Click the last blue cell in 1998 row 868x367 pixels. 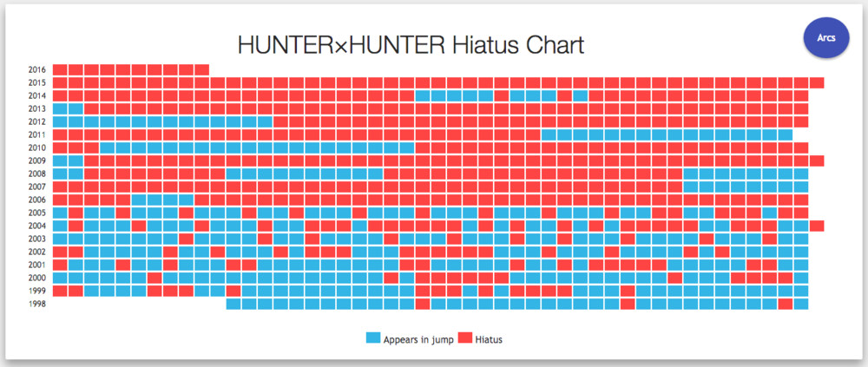tap(801, 304)
